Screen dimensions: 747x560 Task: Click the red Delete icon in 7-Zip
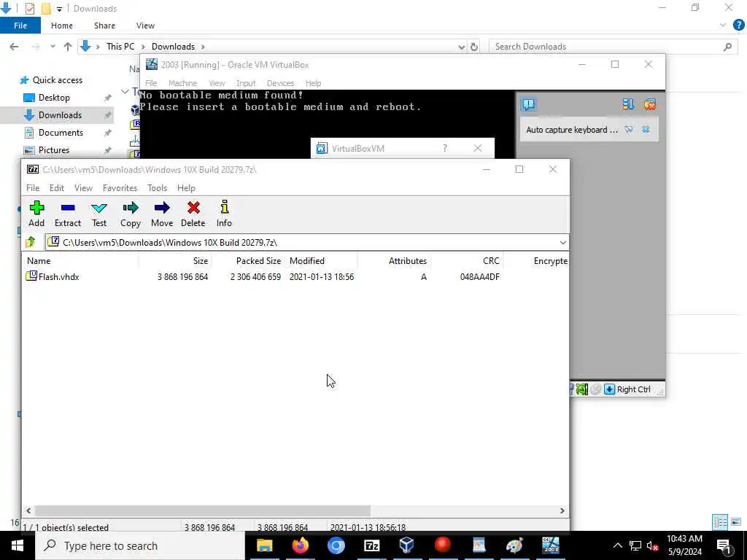(x=193, y=208)
